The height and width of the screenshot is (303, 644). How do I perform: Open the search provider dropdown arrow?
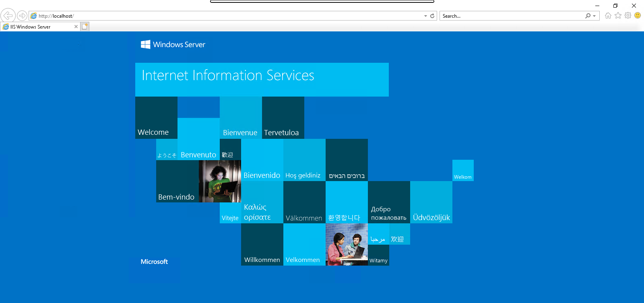[x=594, y=16]
